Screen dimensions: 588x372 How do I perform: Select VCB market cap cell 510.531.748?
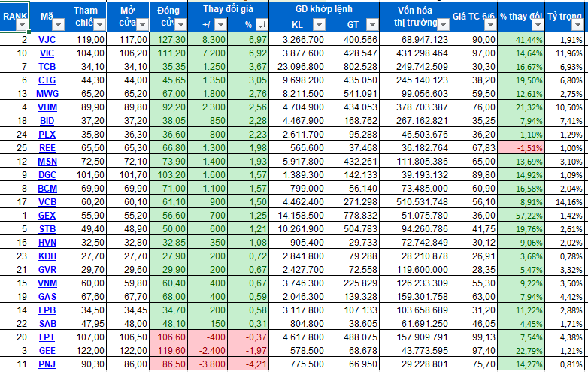(x=415, y=202)
